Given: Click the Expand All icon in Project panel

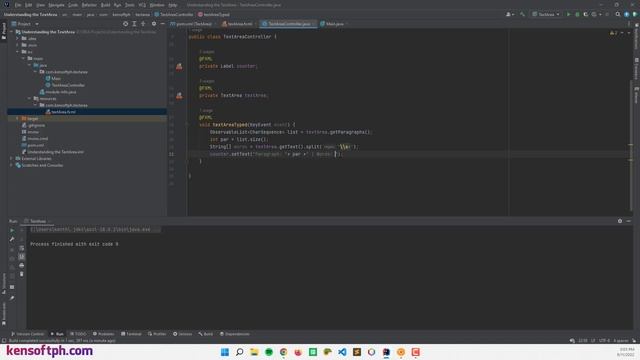Looking at the screenshot, I should point(134,24).
